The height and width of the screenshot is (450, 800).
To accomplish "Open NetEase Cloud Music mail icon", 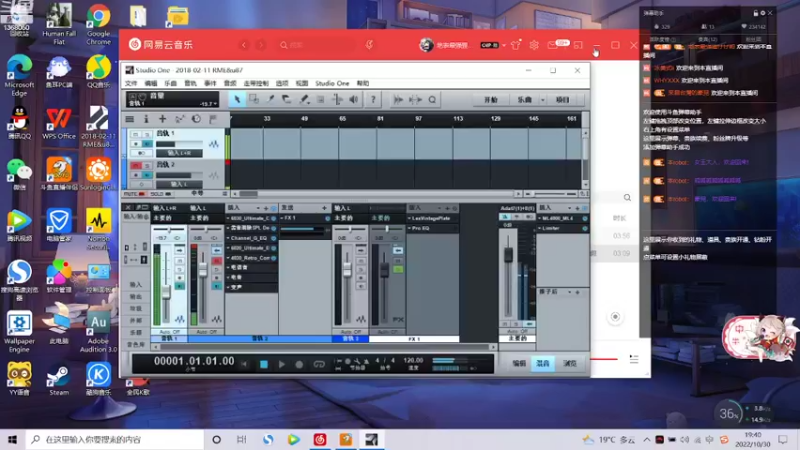I will click(552, 45).
